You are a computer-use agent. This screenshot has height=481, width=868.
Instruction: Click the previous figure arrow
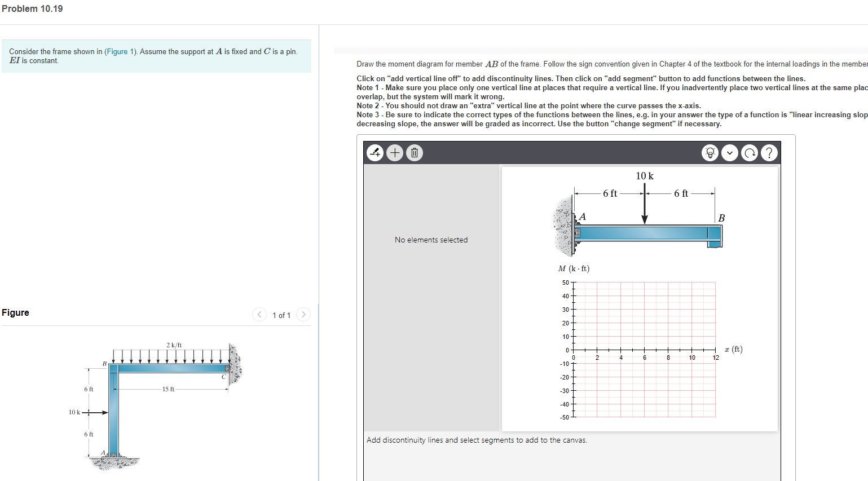pos(259,314)
